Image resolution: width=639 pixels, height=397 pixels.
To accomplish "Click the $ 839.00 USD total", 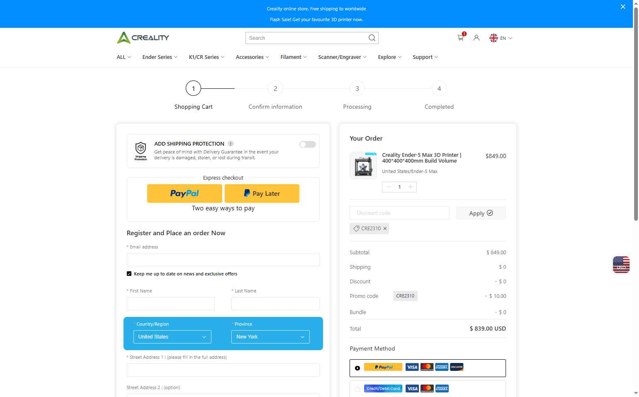I will pyautogui.click(x=488, y=329).
